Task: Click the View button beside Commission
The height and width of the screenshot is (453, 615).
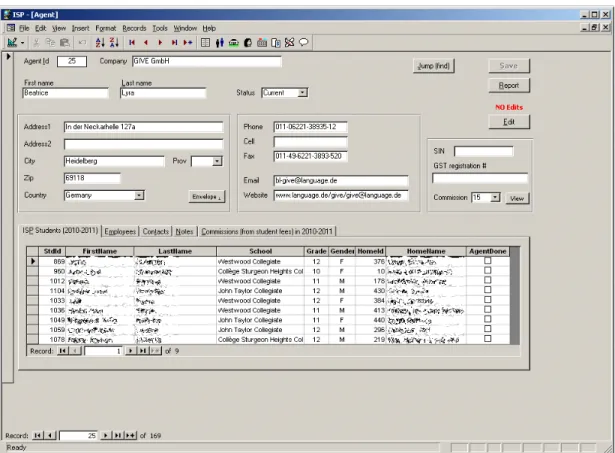Action: (517, 198)
